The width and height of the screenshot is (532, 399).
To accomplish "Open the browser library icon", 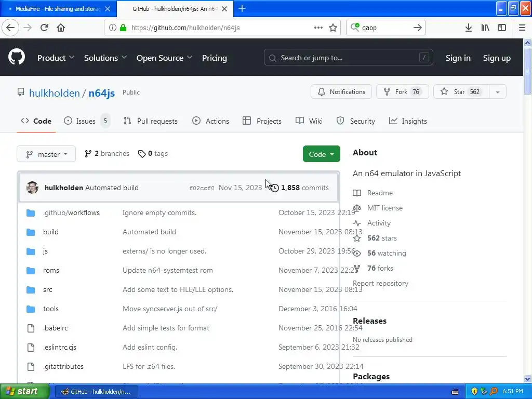I will [x=485, y=28].
